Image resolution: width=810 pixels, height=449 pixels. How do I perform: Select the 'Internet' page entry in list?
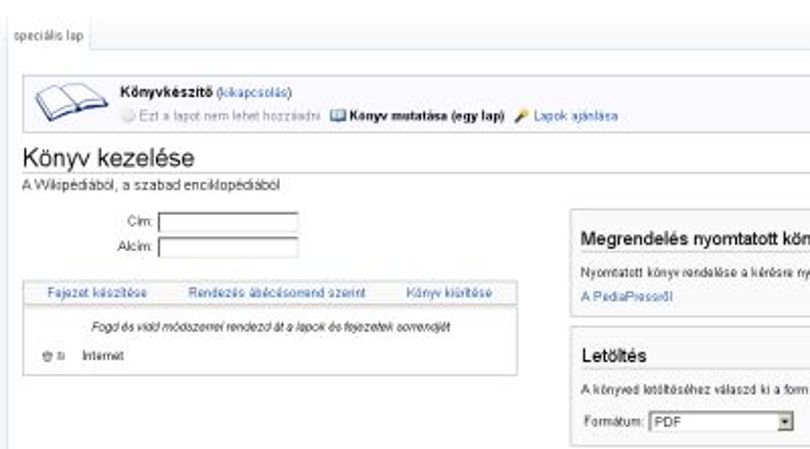[103, 355]
